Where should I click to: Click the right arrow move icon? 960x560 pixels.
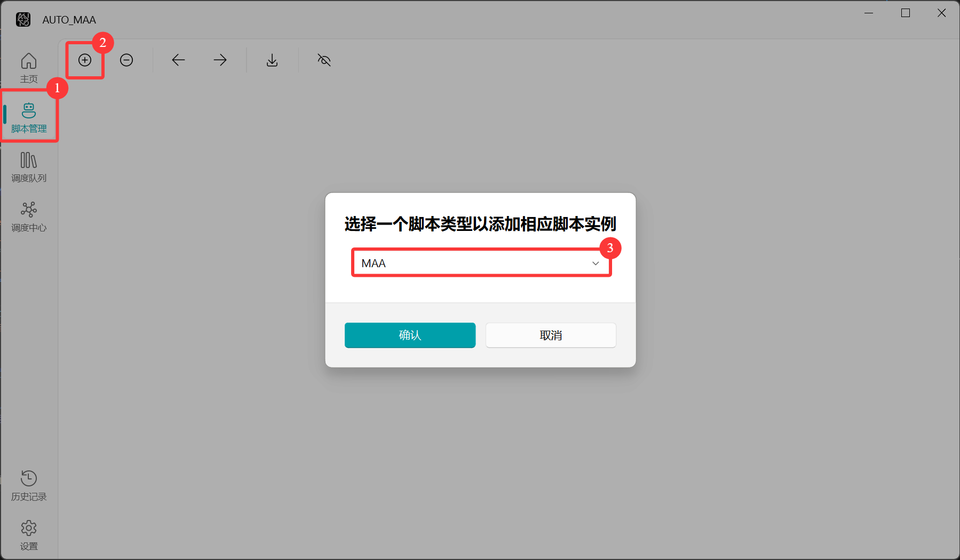[220, 60]
